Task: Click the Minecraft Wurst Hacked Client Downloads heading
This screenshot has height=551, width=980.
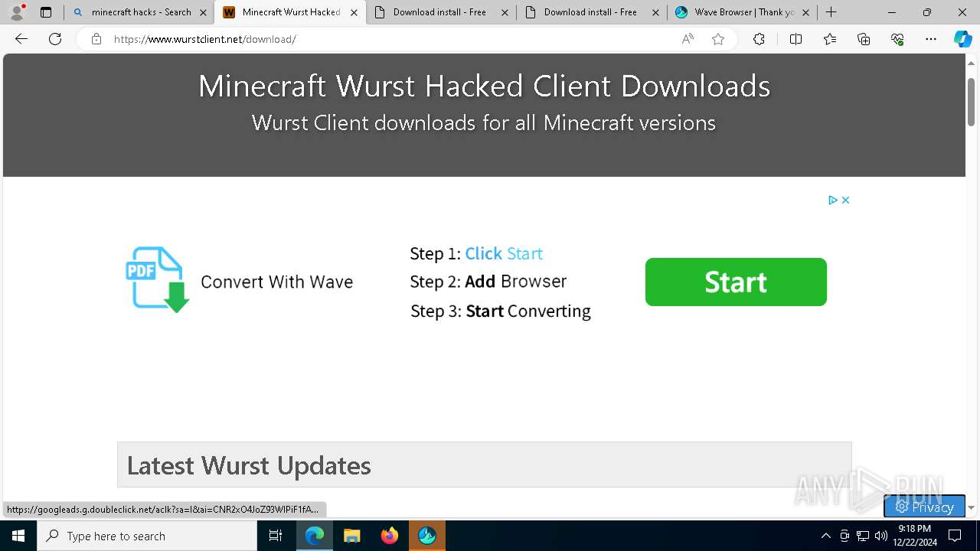Action: [x=484, y=86]
